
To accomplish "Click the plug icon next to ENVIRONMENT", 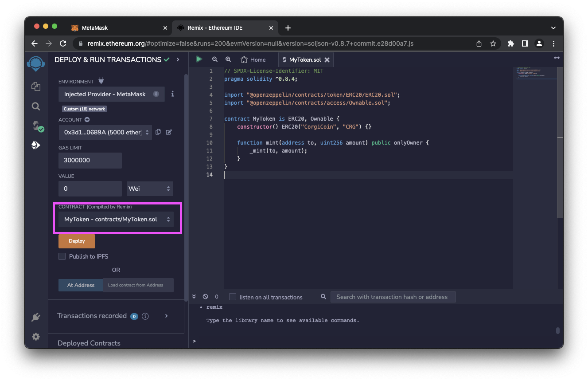I will (x=101, y=81).
